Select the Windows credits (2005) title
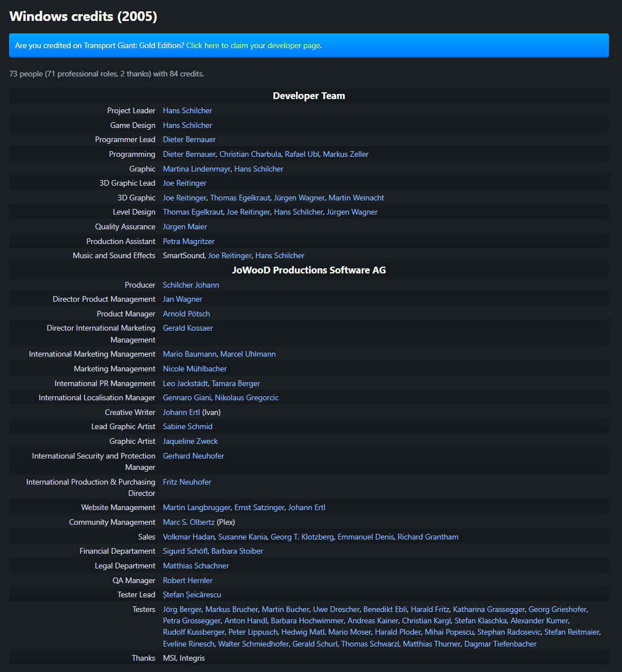The width and height of the screenshot is (622, 672). 83,16
